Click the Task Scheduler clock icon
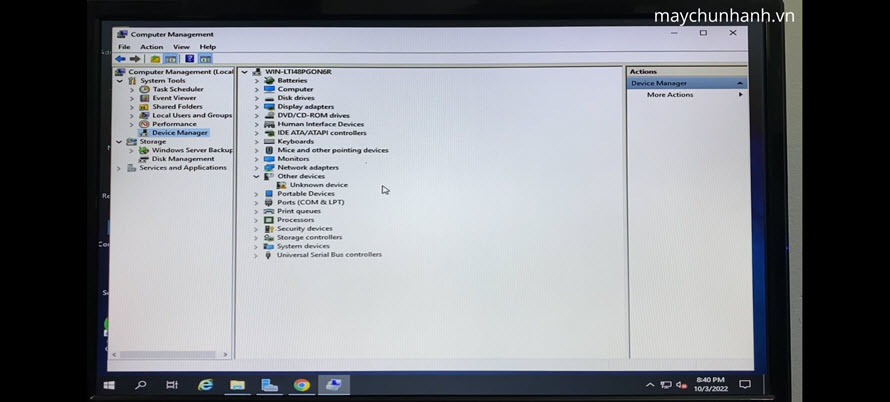This screenshot has width=890, height=402. [x=144, y=89]
